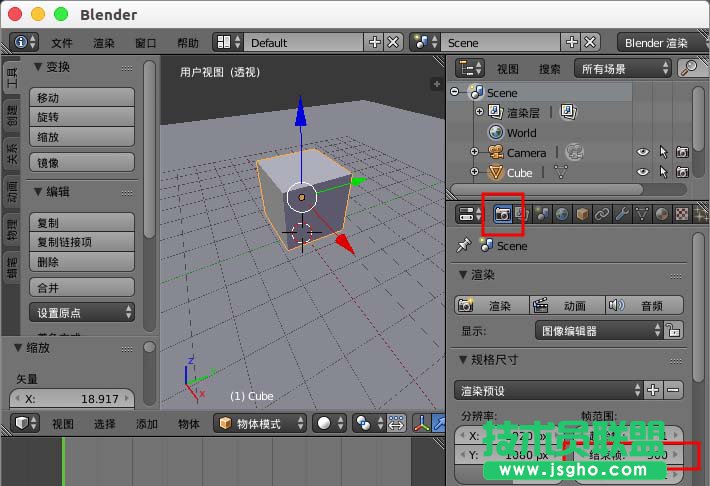Click the scale vector X value field
Screen dimensions: 710x486
(x=72, y=399)
